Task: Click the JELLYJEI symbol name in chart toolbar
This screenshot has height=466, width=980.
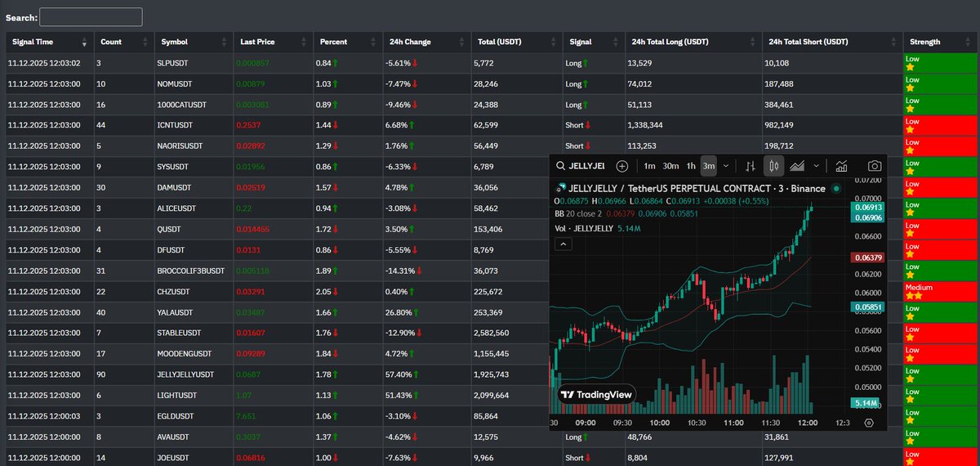Action: coord(587,166)
